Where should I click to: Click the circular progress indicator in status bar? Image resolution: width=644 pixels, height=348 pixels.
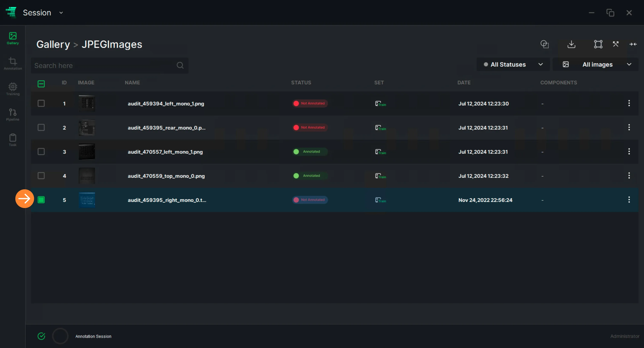click(60, 336)
